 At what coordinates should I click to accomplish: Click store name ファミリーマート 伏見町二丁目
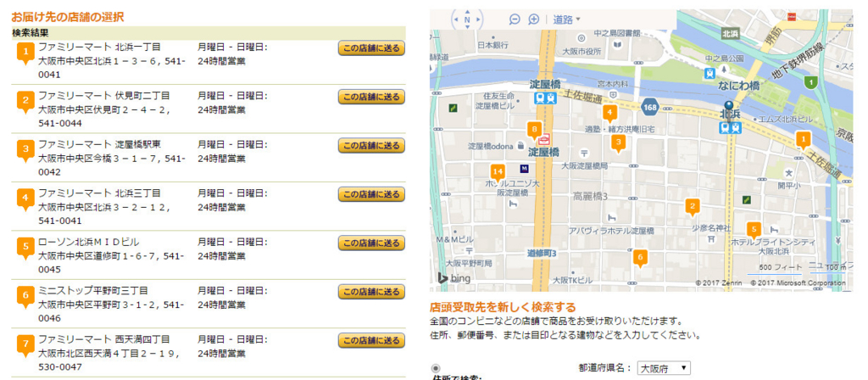coord(104,96)
